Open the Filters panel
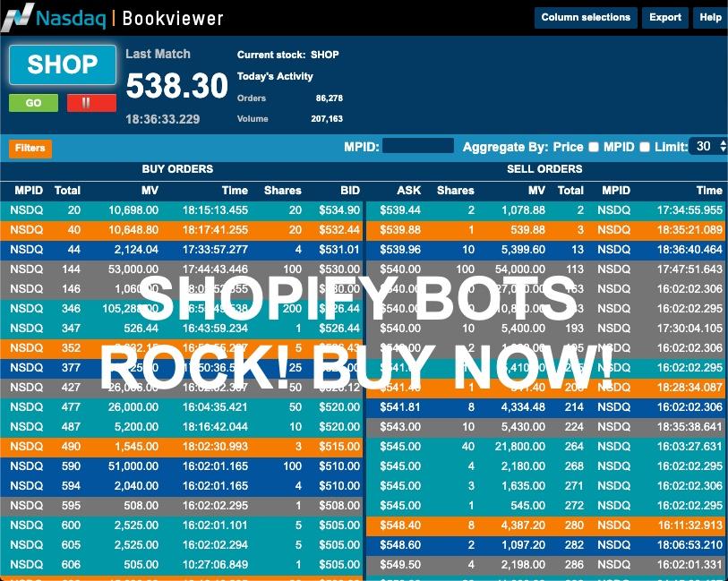 (x=30, y=149)
